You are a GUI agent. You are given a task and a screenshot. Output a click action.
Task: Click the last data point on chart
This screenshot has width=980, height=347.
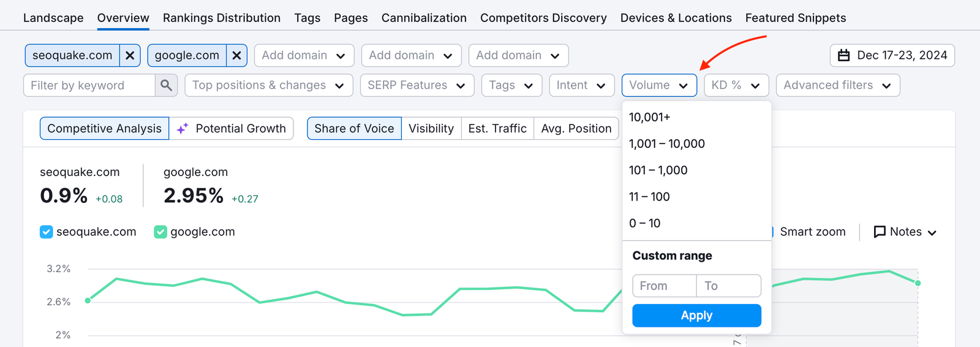click(918, 283)
